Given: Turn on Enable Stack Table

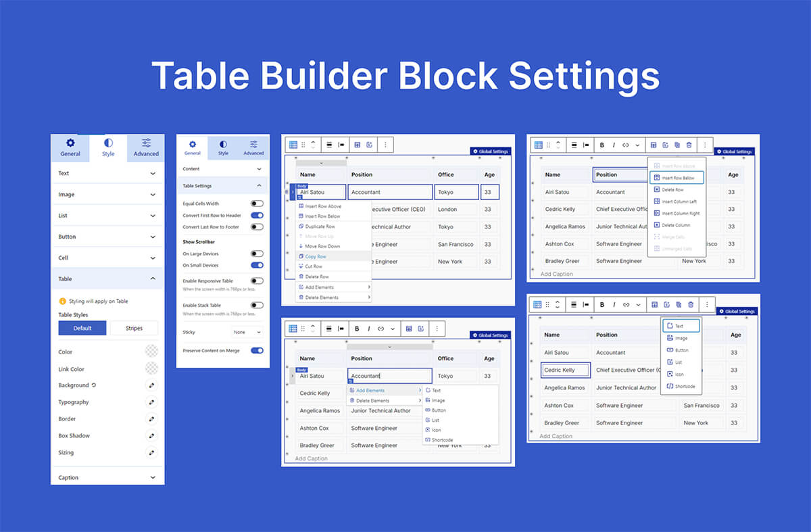Looking at the screenshot, I should click(x=257, y=306).
